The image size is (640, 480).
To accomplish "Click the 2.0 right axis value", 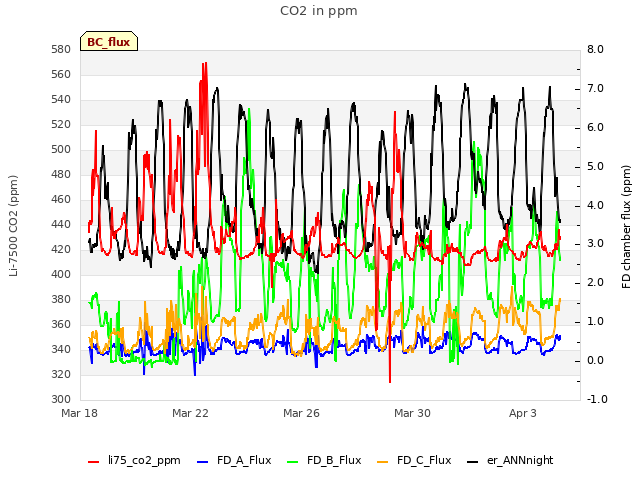I will (596, 283).
